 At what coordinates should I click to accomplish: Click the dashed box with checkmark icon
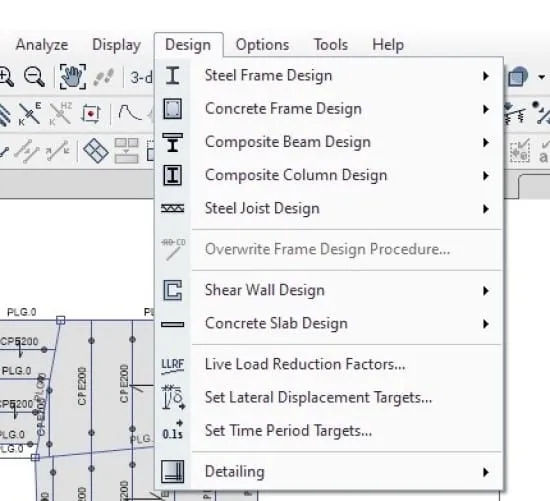[x=520, y=151]
